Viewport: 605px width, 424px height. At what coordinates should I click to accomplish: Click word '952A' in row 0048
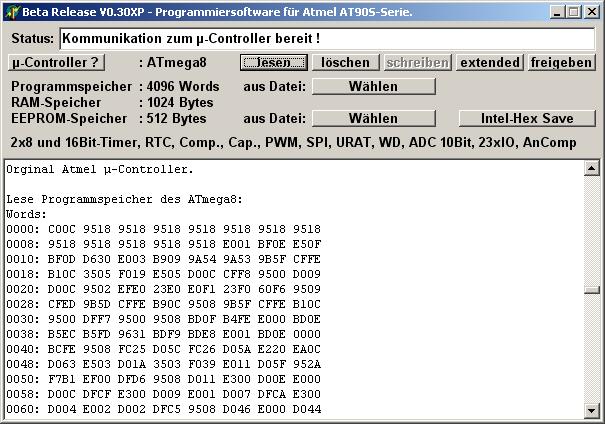307,365
